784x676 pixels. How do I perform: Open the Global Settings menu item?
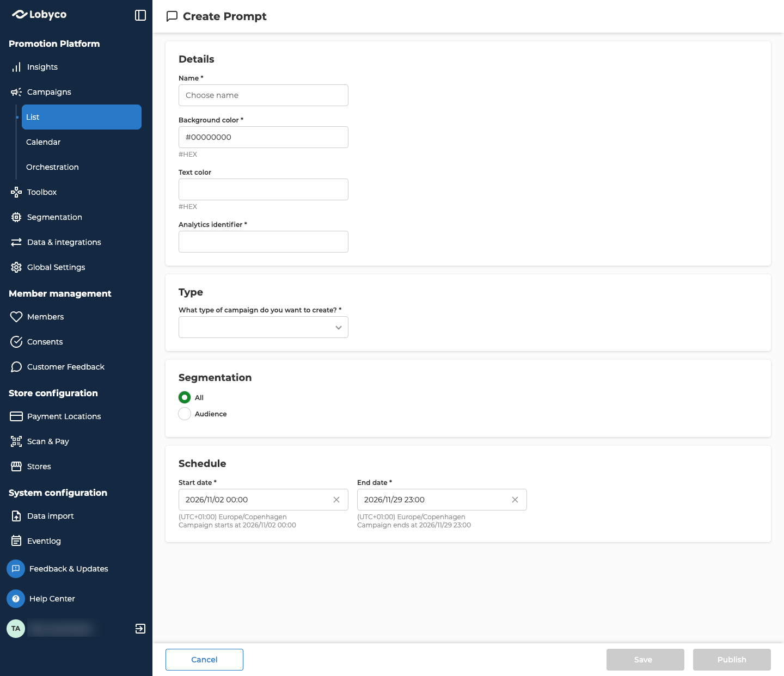76,267
